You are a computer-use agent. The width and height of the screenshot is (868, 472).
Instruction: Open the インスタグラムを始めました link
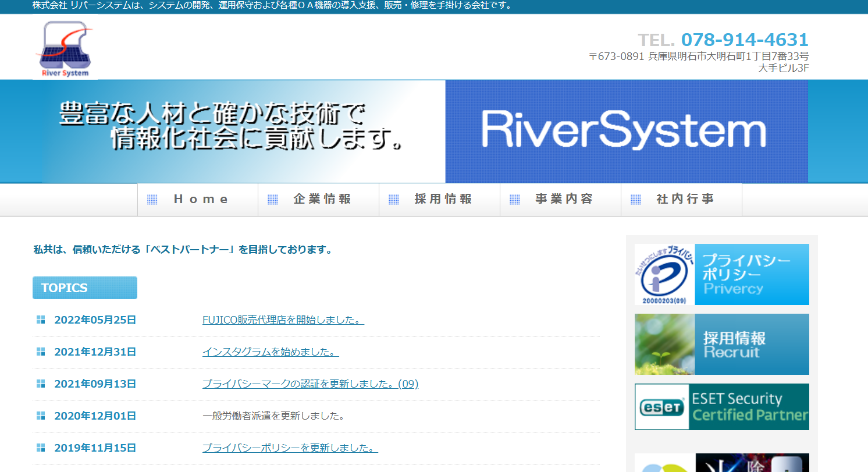[271, 352]
